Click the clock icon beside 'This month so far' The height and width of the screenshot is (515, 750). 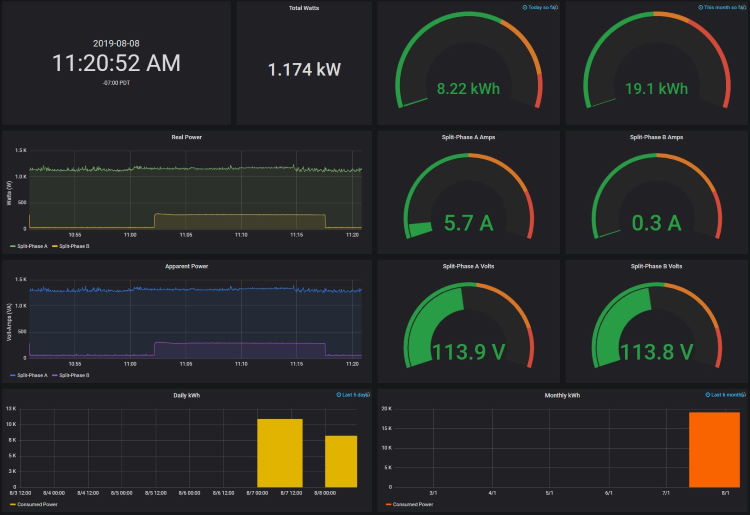701,8
